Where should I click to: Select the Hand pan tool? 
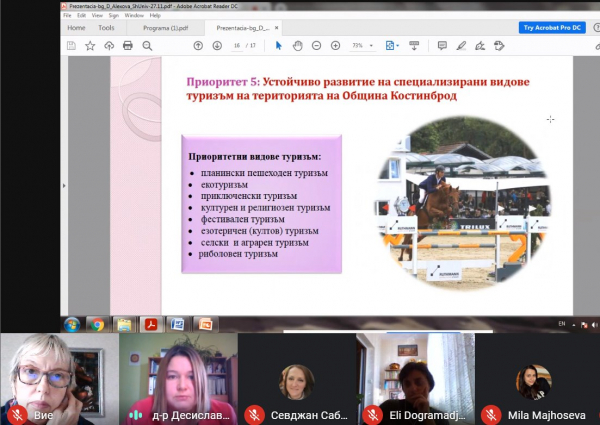click(x=297, y=45)
